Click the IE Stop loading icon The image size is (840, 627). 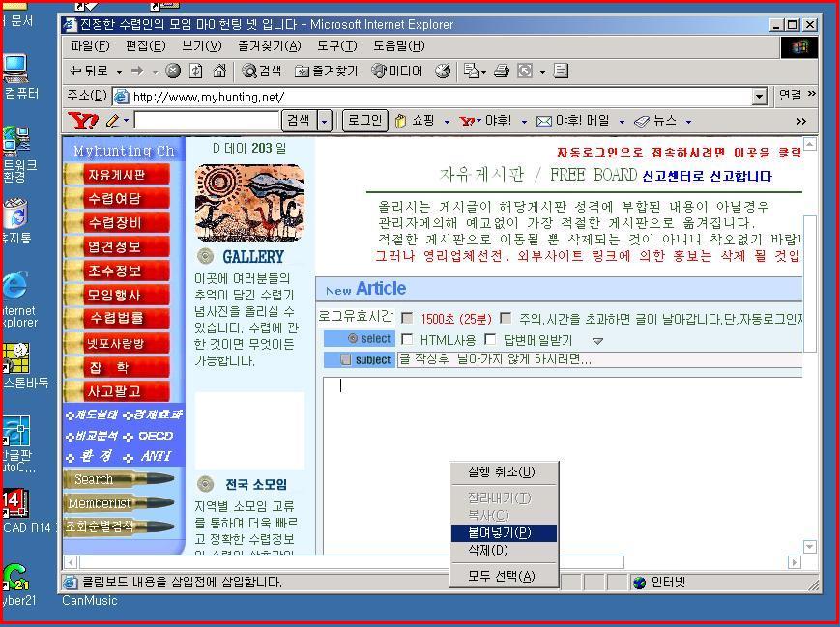tap(173, 71)
